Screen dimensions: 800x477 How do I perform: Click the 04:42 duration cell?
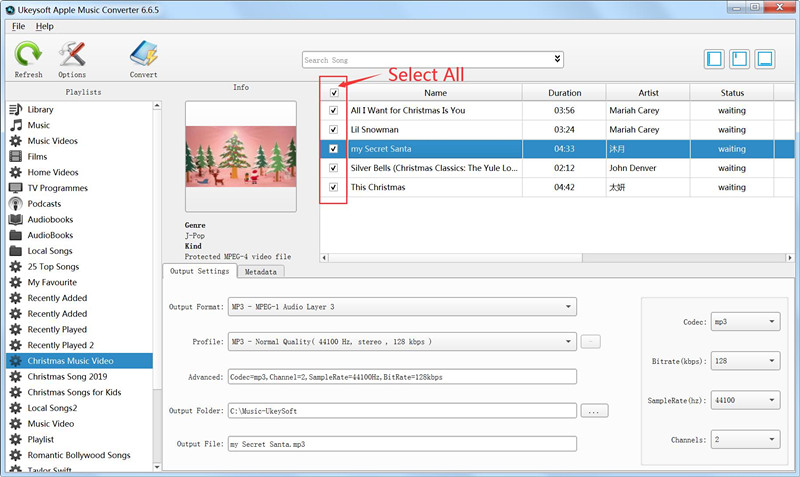564,187
